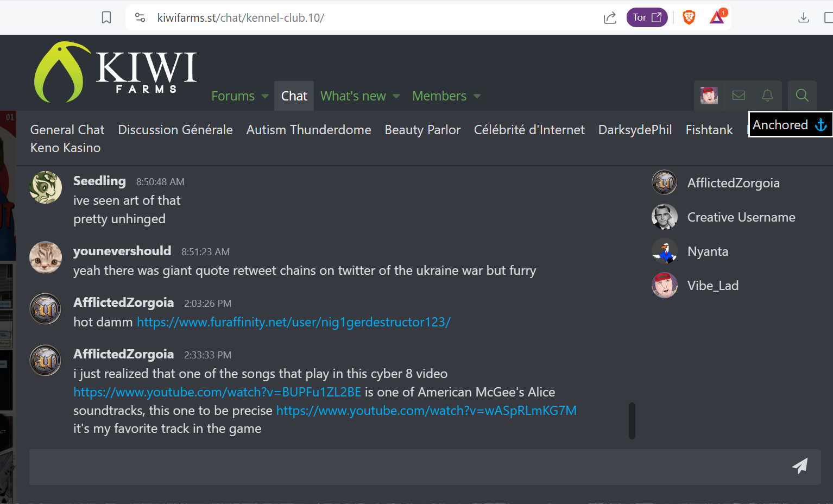
Task: Click the 2:33:33 PM timestamp
Action: 207,355
